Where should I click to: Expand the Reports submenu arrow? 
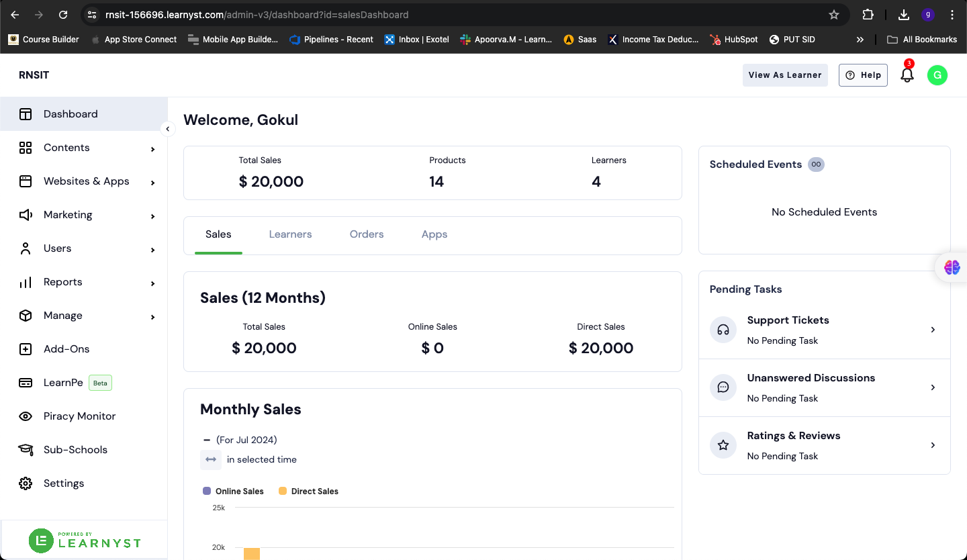point(153,283)
